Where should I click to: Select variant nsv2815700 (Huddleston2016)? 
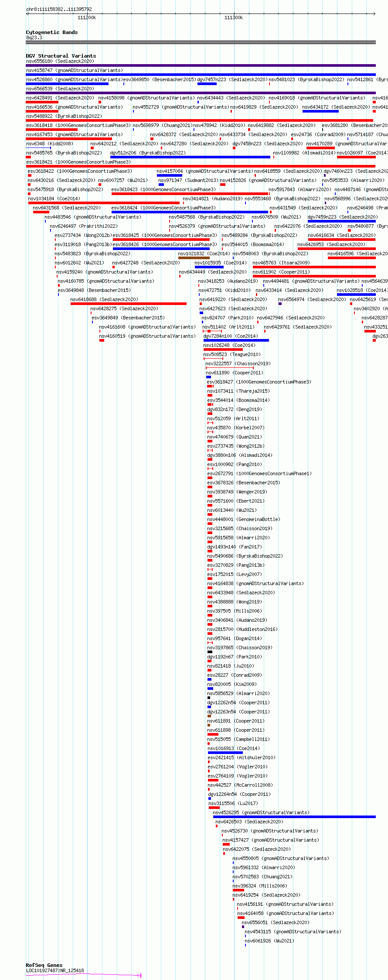[x=242, y=629]
